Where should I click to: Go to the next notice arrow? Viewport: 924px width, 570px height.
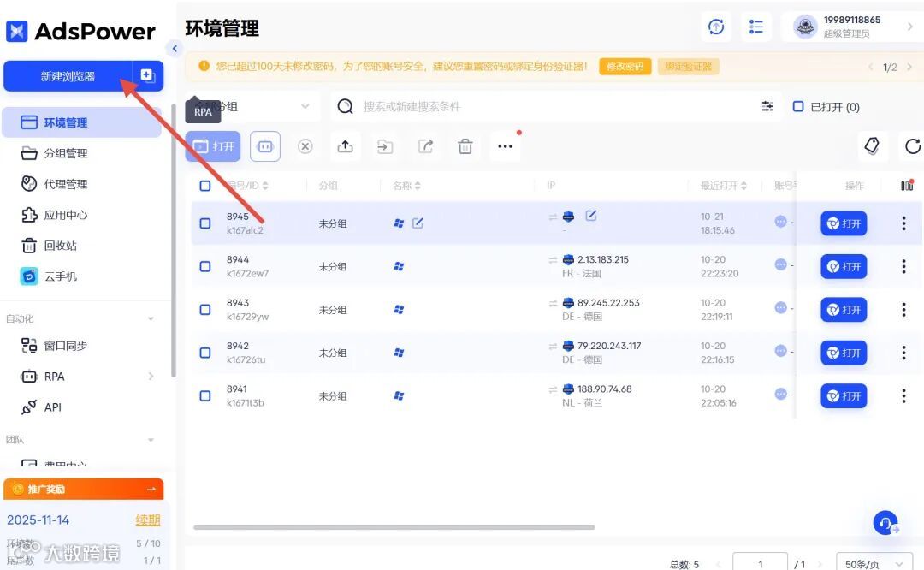tap(909, 67)
